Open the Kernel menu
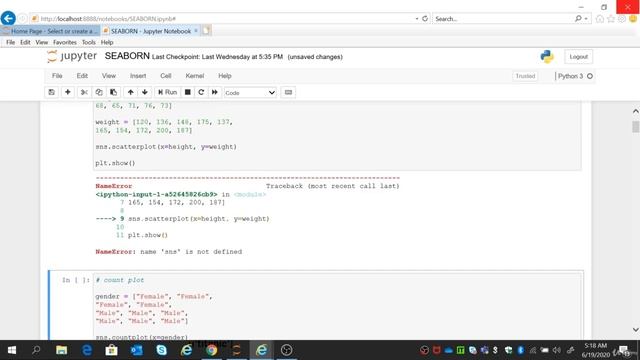This screenshot has height=360, width=640. (195, 76)
